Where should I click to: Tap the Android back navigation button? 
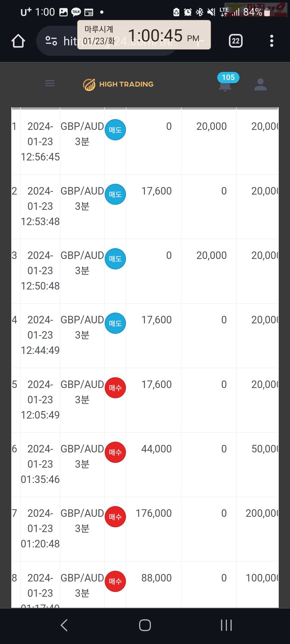pyautogui.click(x=64, y=625)
